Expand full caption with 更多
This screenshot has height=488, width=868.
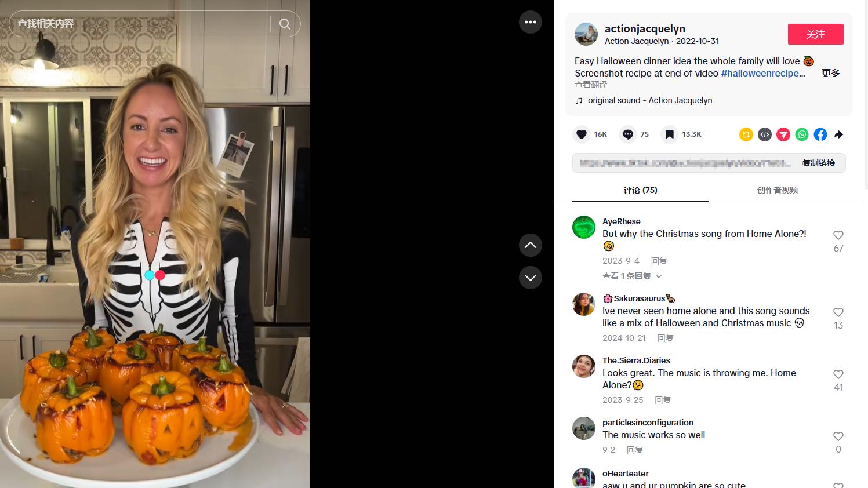click(x=830, y=73)
